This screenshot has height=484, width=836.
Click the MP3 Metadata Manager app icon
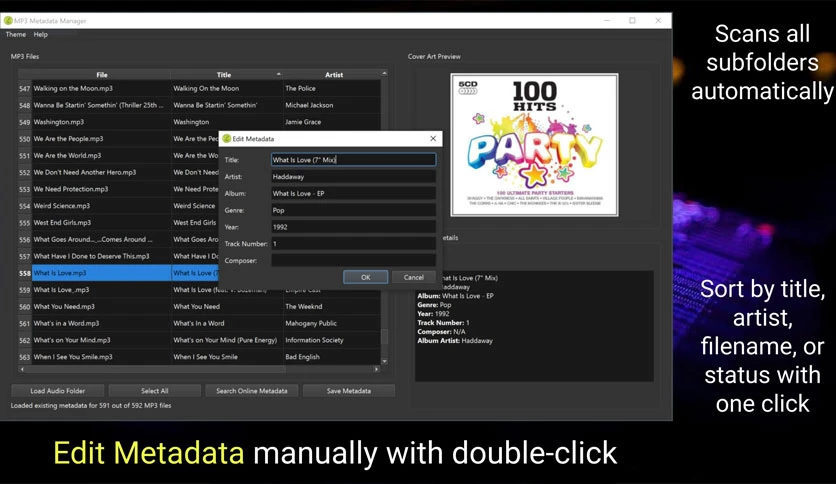point(8,20)
